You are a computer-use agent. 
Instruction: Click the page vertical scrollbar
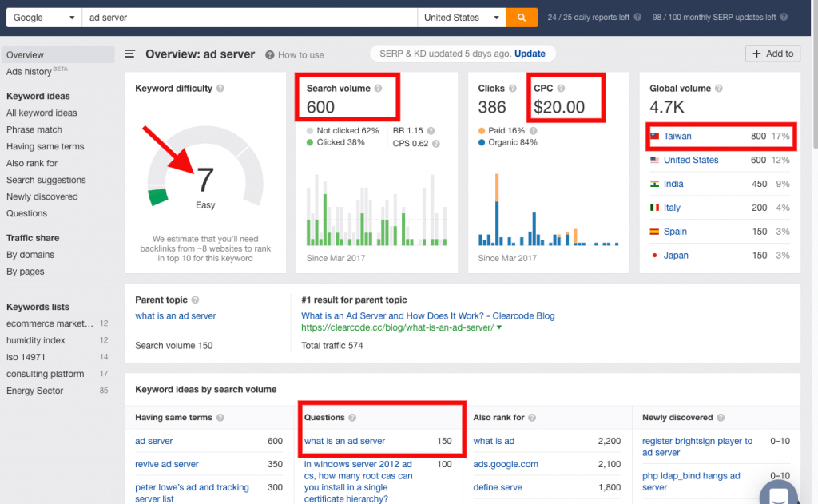pos(814,73)
